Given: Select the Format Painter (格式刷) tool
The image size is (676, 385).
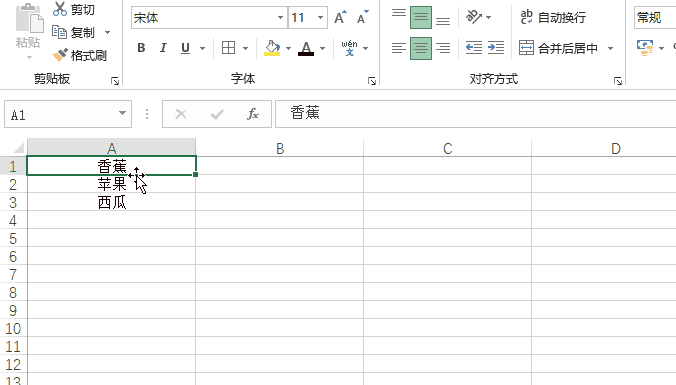Looking at the screenshot, I should point(79,55).
